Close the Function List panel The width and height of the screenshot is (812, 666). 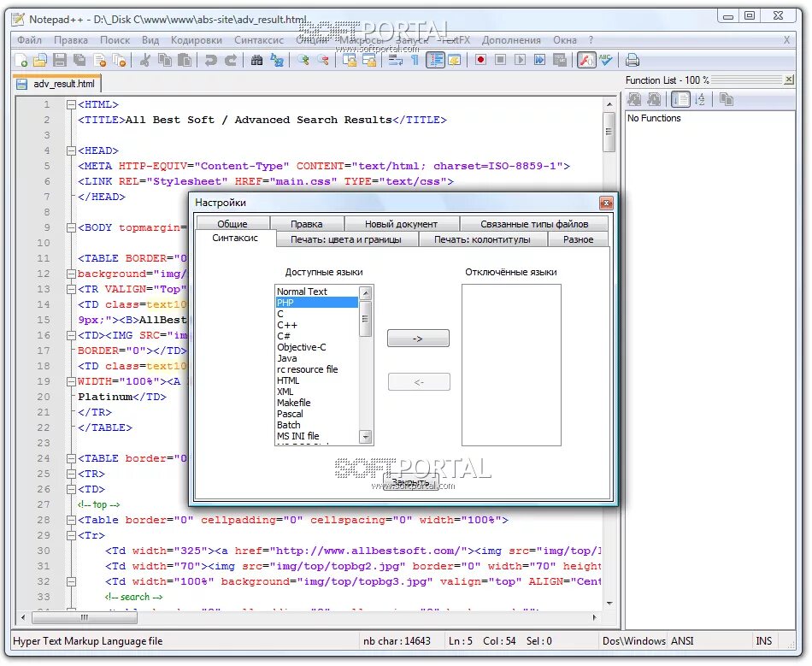point(789,80)
